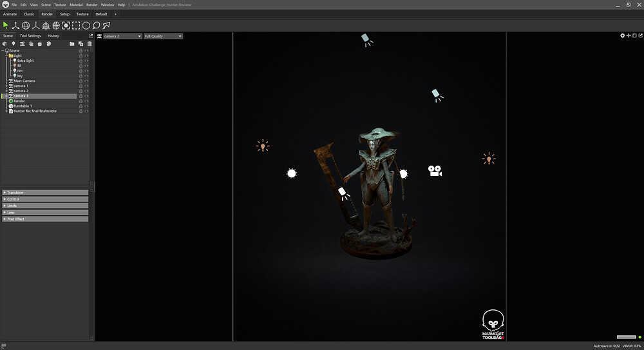Image resolution: width=644 pixels, height=350 pixels.
Task: Activate the scale axis tool
Action: [35, 26]
